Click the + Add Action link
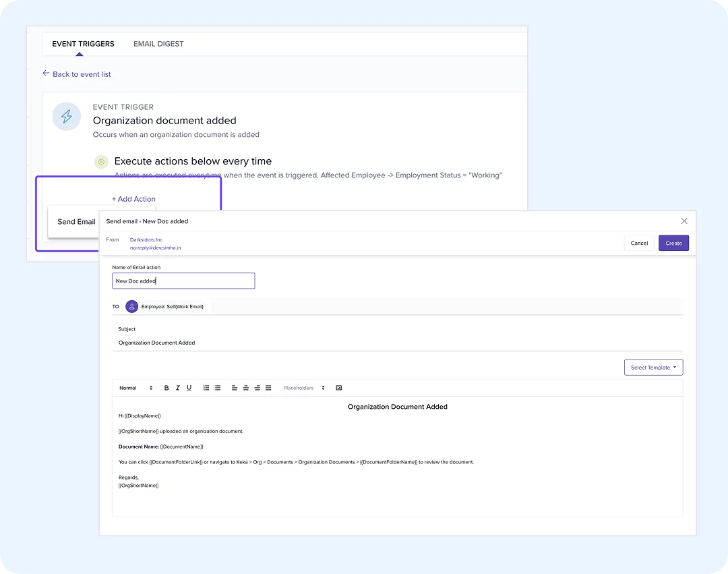Viewport: 728px width, 574px height. coord(133,199)
